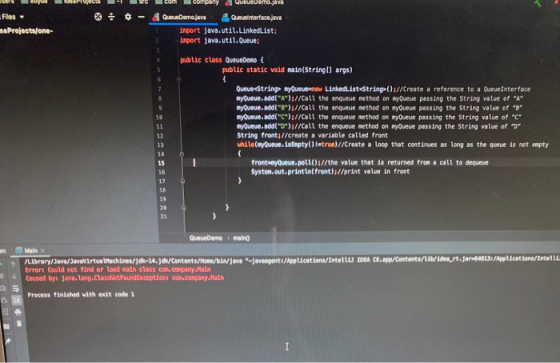Toggle scroll to end in console

pos(16,300)
